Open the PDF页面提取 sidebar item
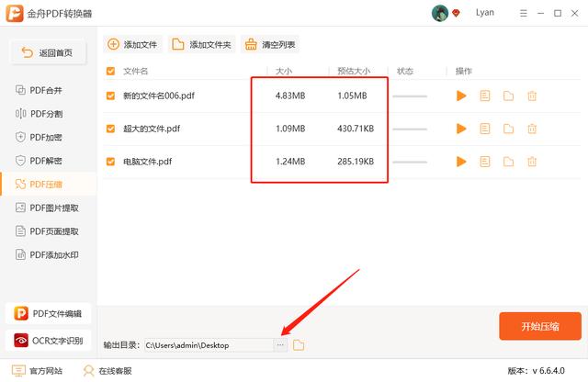Viewport: 588px width, 382px height. 47,231
